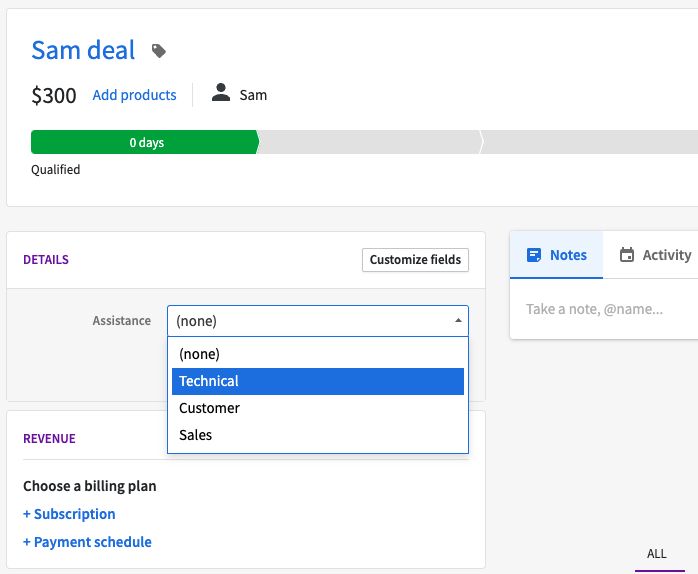Pick Sales from the Assistance list
698x574 pixels.
pyautogui.click(x=318, y=435)
